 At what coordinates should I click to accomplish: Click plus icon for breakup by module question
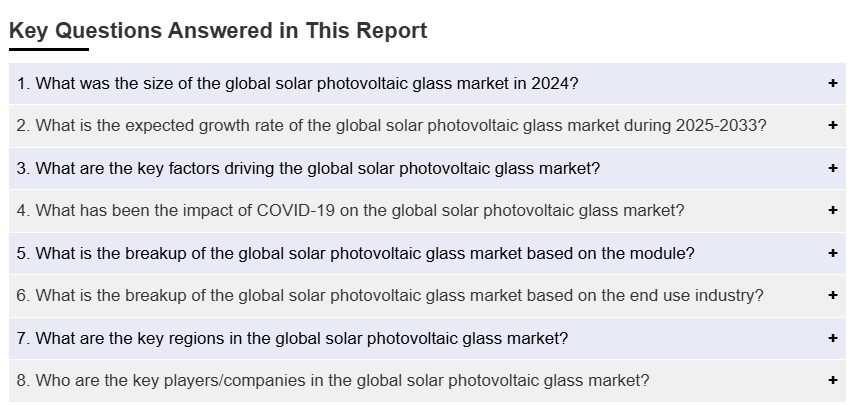point(832,253)
